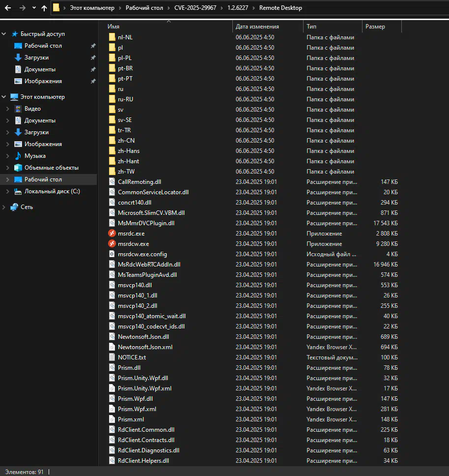The width and height of the screenshot is (449, 476).
Task: Sort by Тип column header
Action: (311, 27)
